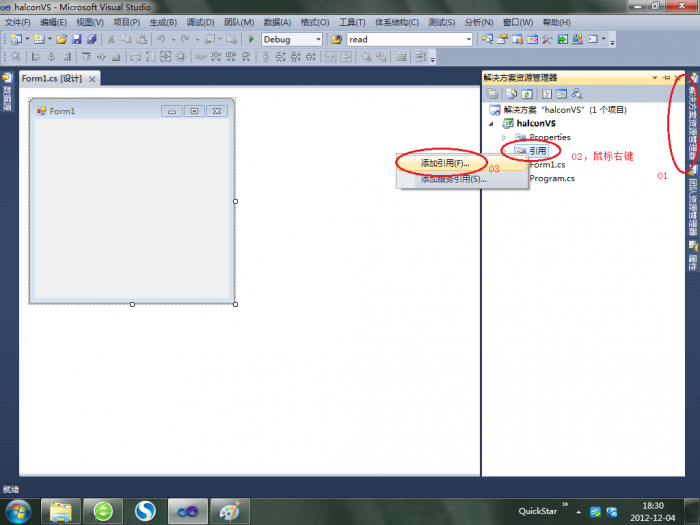Click View Code in Solution Explorer toolbar
Image resolution: width=700 pixels, height=525 pixels.
pos(547,94)
